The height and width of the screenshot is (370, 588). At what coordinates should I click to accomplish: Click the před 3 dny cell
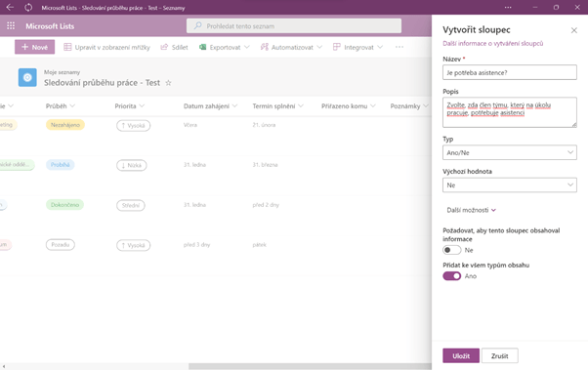[197, 245]
